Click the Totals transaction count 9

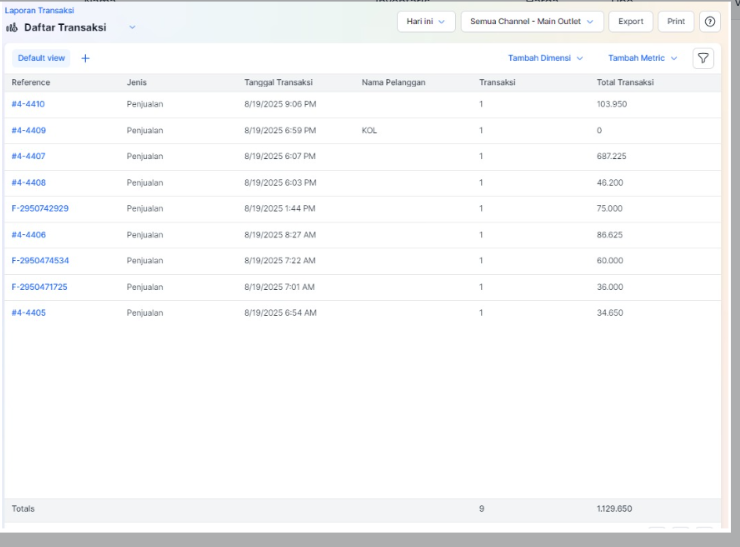(x=481, y=509)
